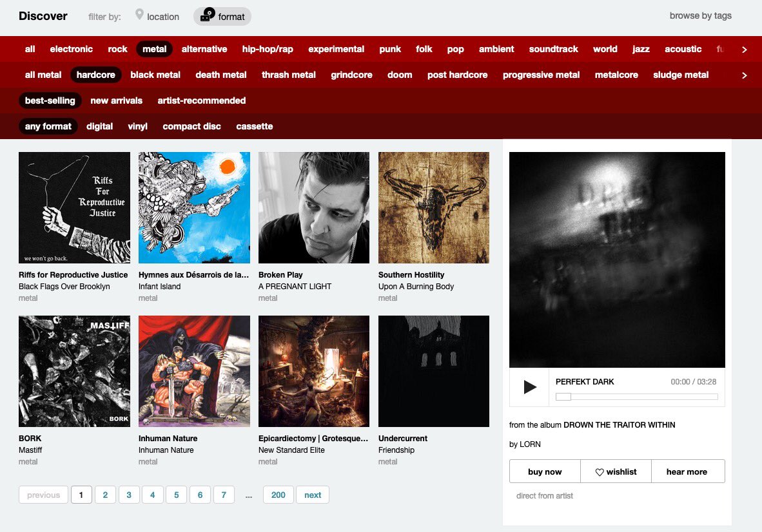
Task: Choose the post hardcore subgenre
Action: click(458, 75)
